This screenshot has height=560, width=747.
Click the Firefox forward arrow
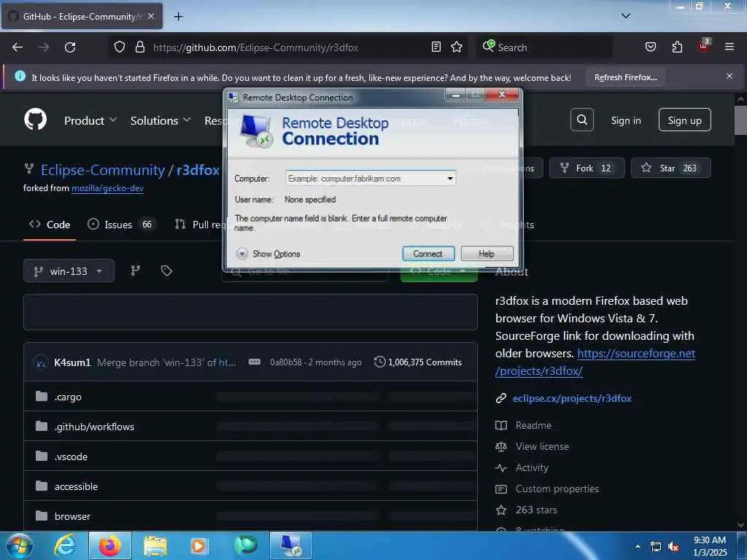click(x=44, y=47)
